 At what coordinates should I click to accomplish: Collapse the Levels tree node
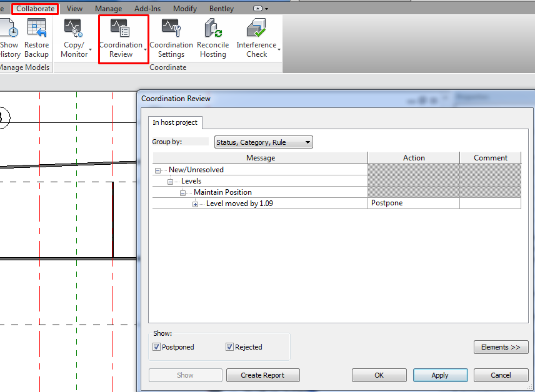tap(170, 182)
